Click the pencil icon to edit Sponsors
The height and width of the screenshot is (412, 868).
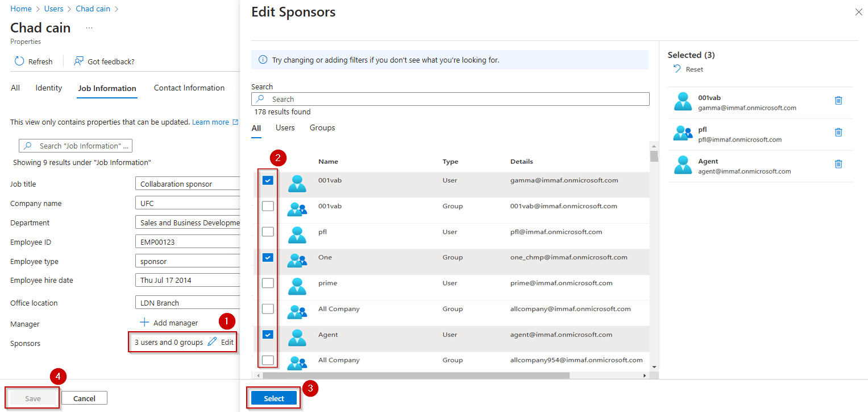[x=210, y=343]
